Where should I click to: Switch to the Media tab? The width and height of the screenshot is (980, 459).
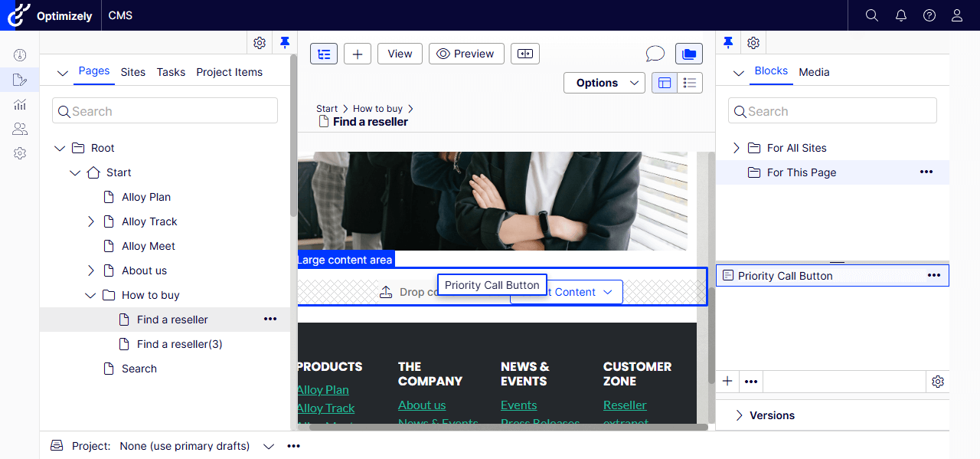(814, 72)
